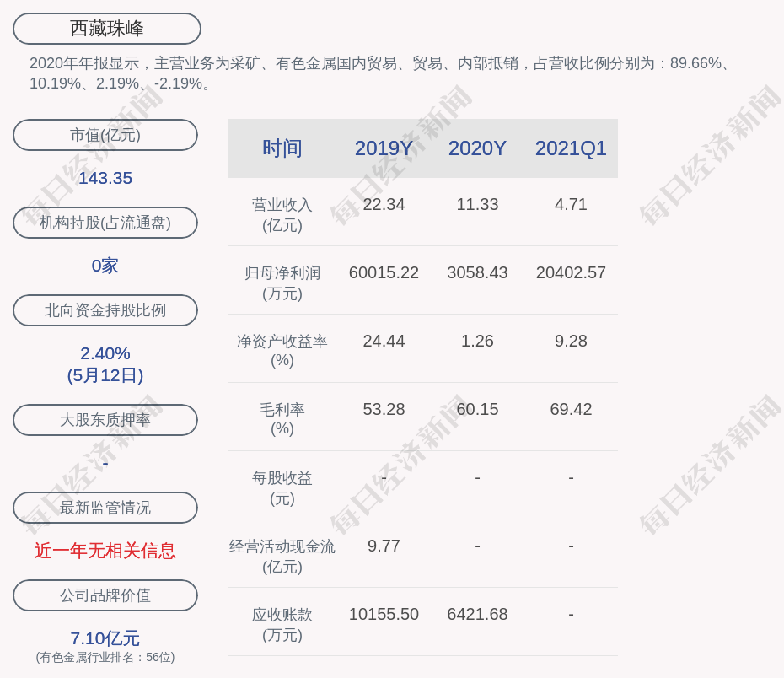
Task: Select the 北向资金持股比例 pill
Action: point(105,310)
